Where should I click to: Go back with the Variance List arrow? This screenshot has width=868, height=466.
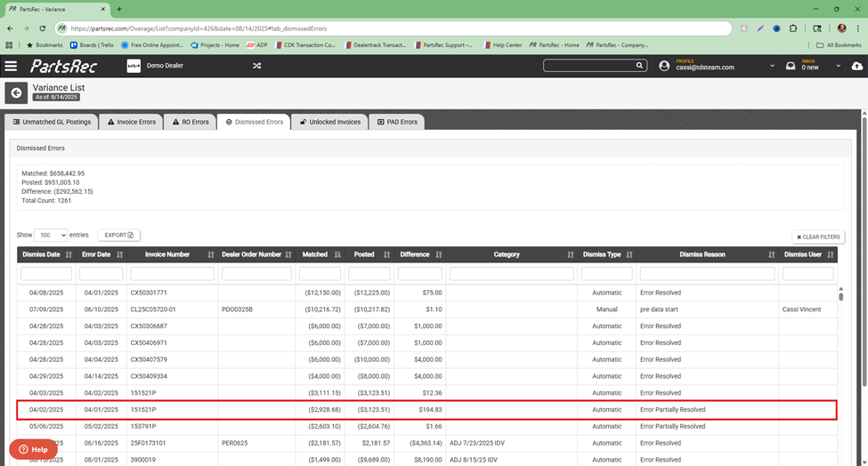click(16, 92)
